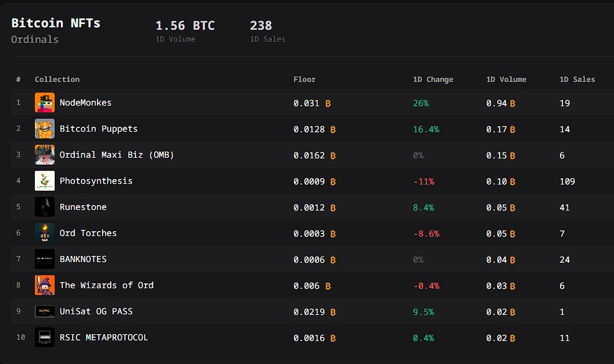The height and width of the screenshot is (364, 614).
Task: Open the NodeMonkes collection name
Action: [85, 102]
